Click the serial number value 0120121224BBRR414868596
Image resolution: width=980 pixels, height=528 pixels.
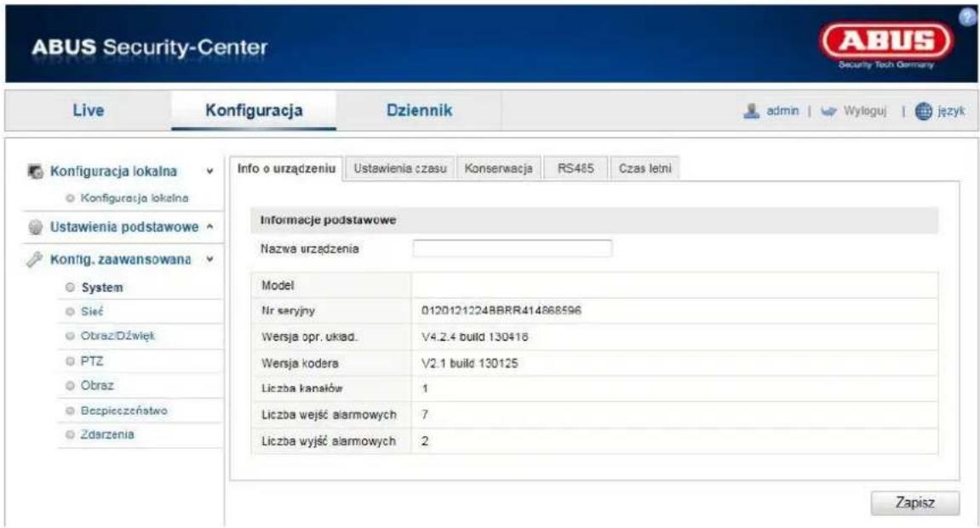coord(501,311)
